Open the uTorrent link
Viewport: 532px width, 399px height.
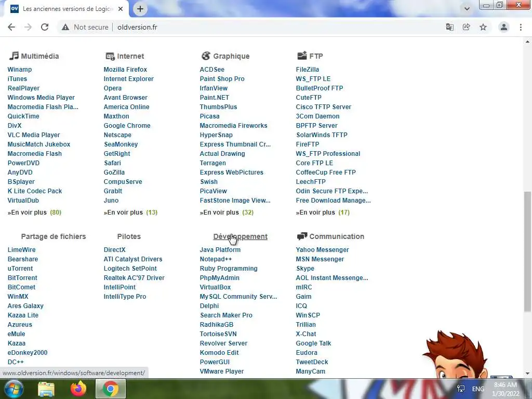pyautogui.click(x=20, y=269)
